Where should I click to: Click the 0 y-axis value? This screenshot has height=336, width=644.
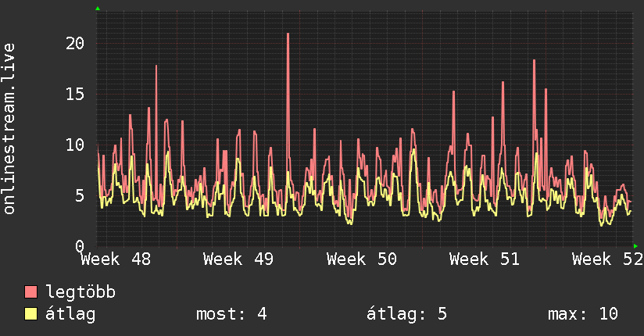tap(80, 246)
